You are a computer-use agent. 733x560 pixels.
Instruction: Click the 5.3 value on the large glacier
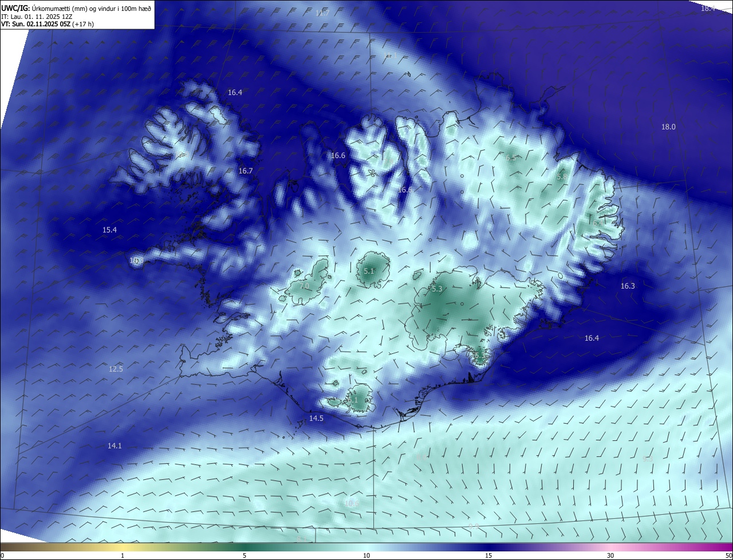click(x=437, y=289)
